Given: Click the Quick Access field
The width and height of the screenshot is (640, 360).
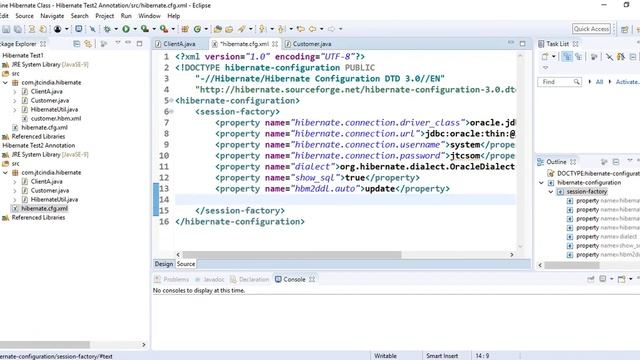Looking at the screenshot, I should (591, 29).
